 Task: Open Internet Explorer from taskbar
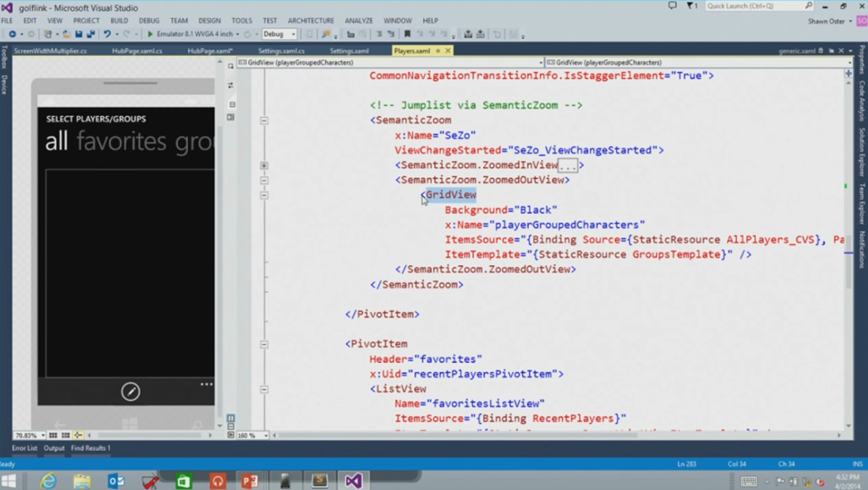[48, 481]
